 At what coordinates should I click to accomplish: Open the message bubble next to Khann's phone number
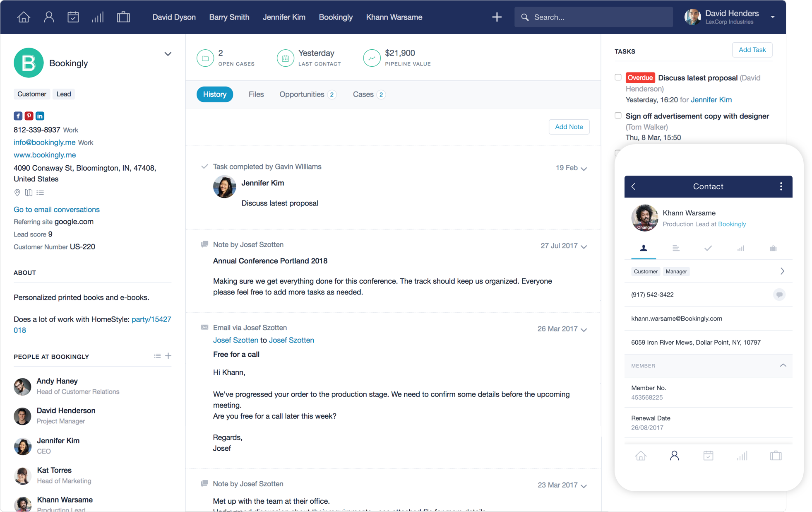779,295
